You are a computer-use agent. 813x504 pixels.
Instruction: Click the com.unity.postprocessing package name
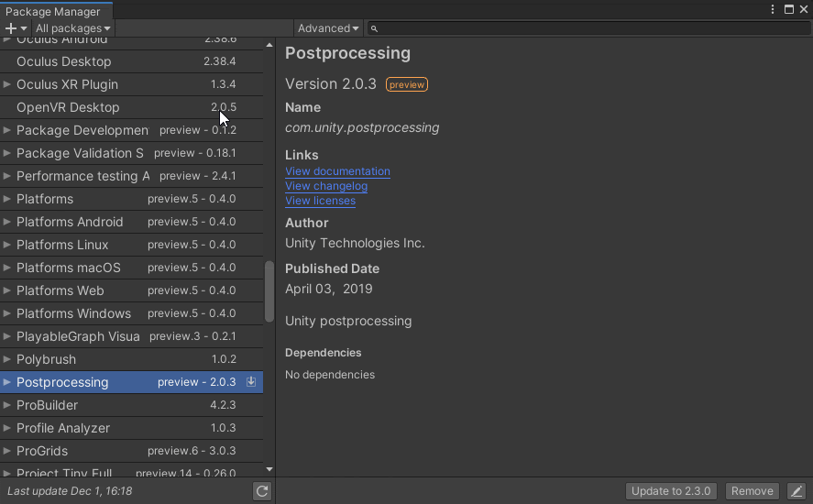click(362, 127)
